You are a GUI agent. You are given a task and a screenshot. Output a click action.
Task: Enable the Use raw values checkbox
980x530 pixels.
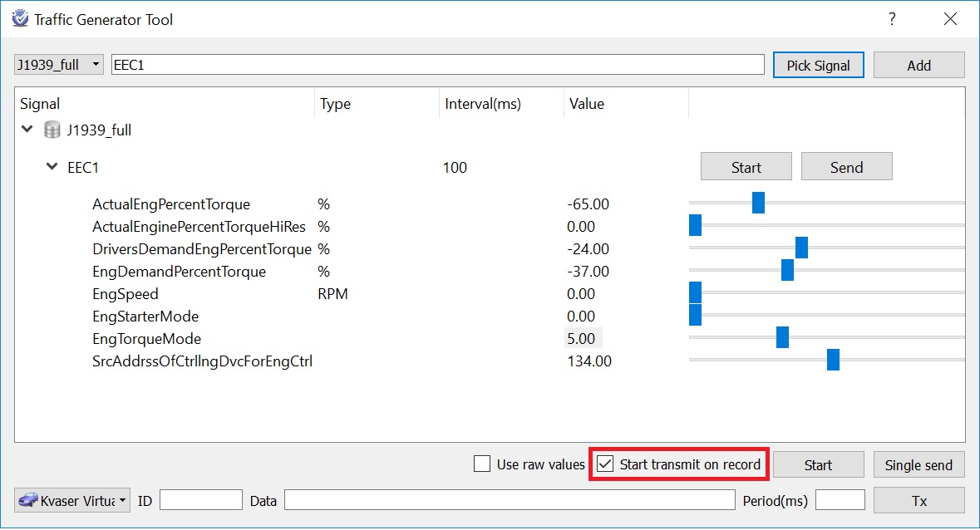click(x=482, y=464)
